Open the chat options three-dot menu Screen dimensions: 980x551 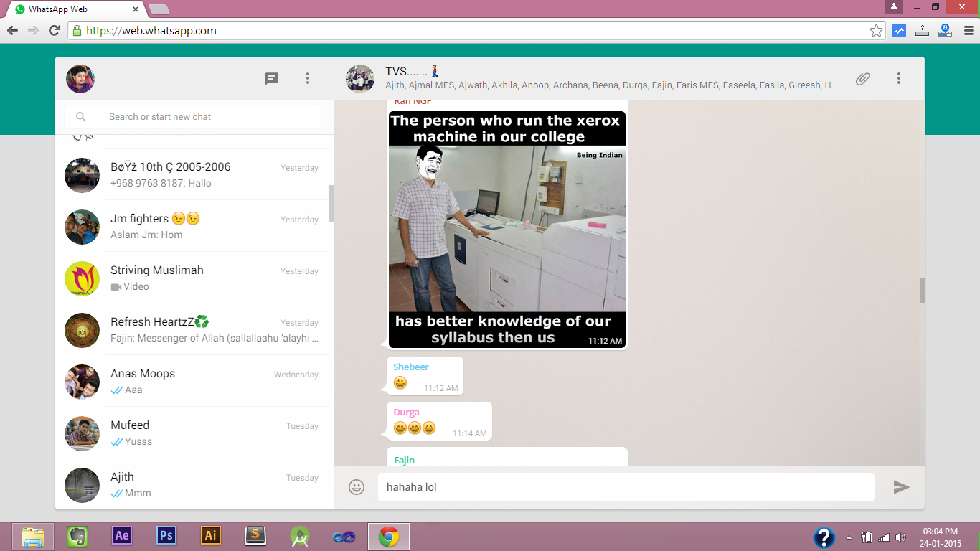[x=899, y=78]
